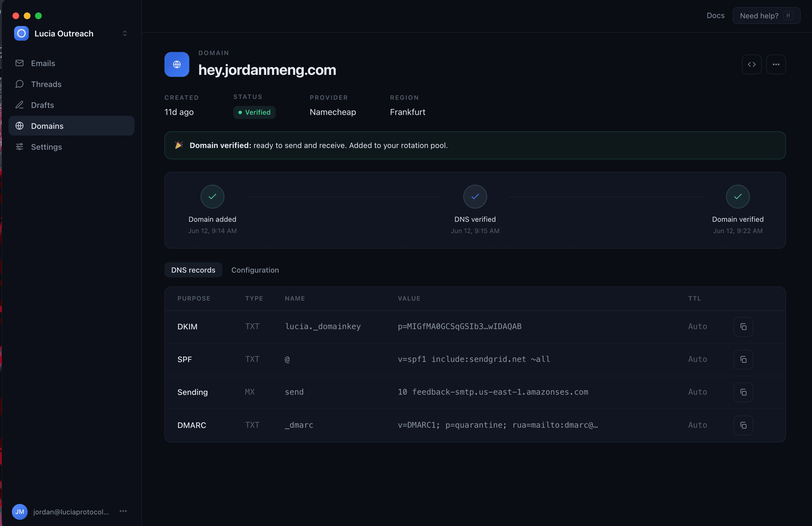The width and height of the screenshot is (812, 526).
Task: Copy the DMARC record value
Action: (743, 425)
